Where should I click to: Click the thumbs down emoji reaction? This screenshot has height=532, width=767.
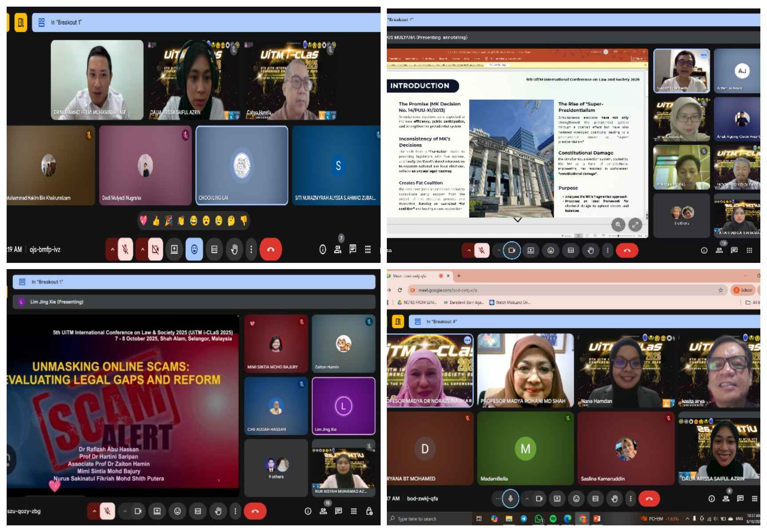(244, 221)
